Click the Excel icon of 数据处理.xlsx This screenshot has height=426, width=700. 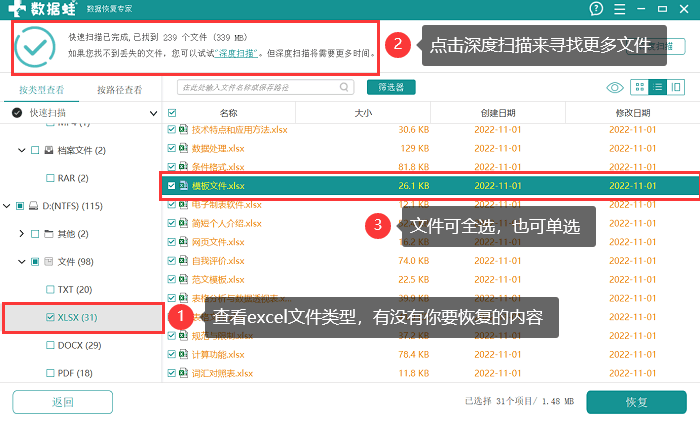183,148
